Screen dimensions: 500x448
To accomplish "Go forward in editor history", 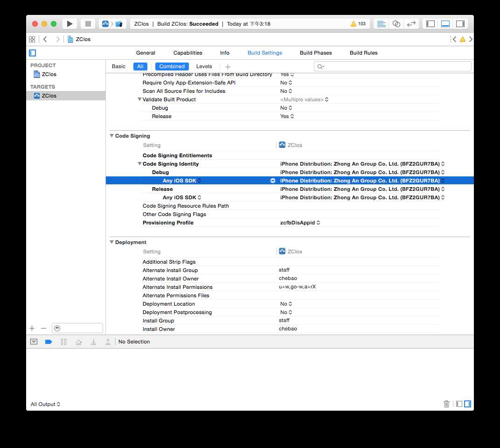I will pyautogui.click(x=58, y=39).
